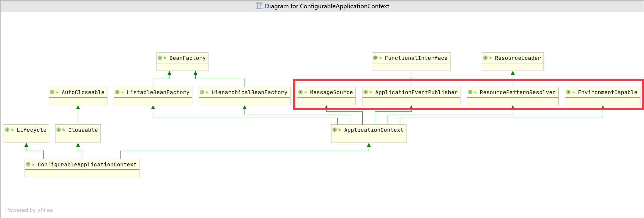Select the HierarchicalBeanFactory node label

(x=250, y=92)
